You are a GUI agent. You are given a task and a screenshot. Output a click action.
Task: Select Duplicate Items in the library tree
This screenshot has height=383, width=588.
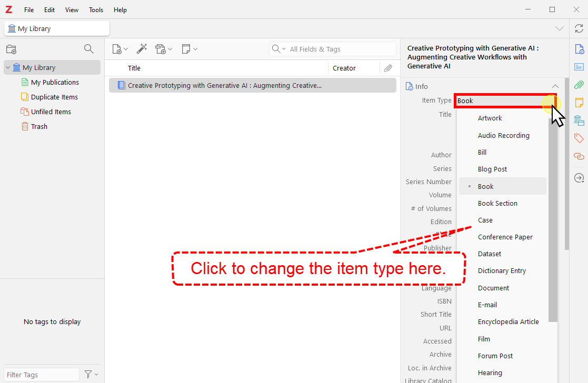point(54,97)
